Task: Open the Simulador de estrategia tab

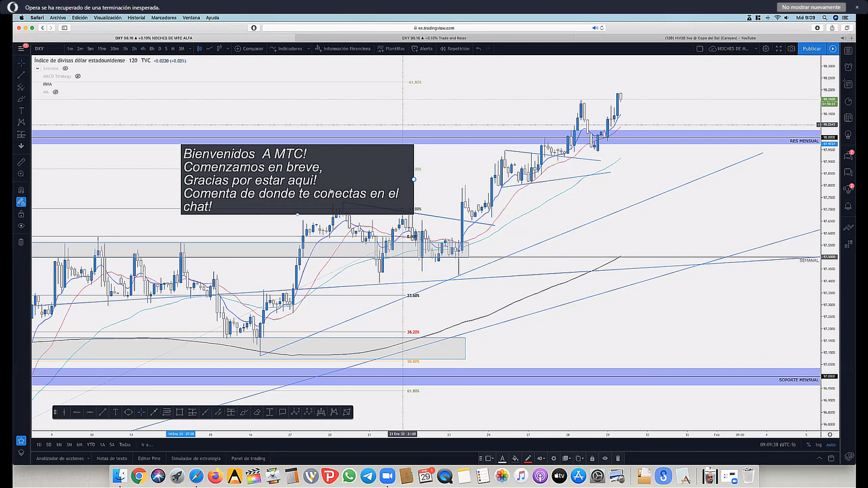Action: [x=196, y=459]
